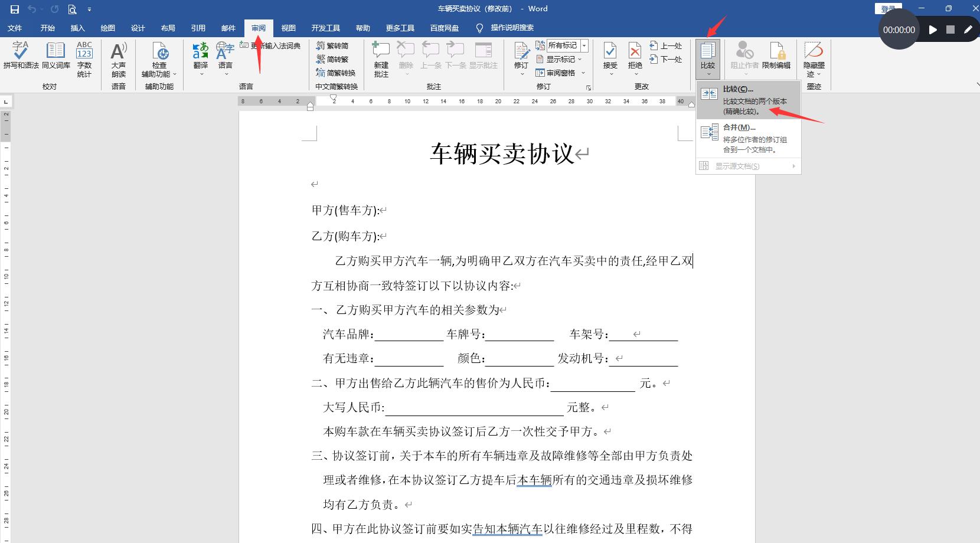980x543 pixels.
Task: Open the 插入 (Insert) ribbon tab
Action: pos(77,28)
